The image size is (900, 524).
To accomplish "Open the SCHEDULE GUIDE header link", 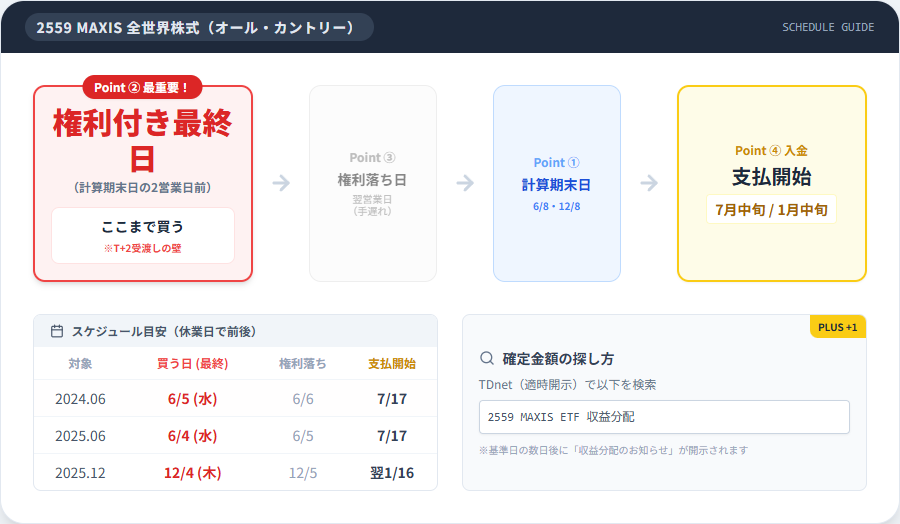I will (827, 27).
